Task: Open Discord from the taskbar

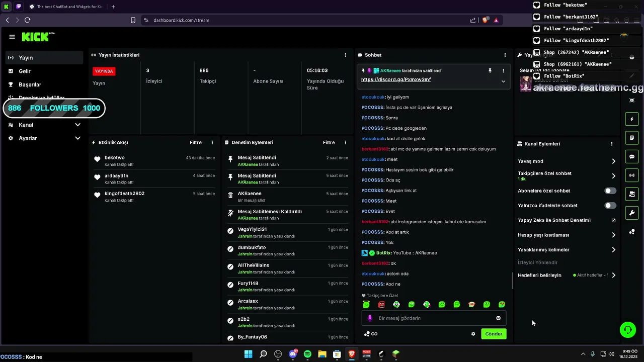Action: click(x=293, y=354)
